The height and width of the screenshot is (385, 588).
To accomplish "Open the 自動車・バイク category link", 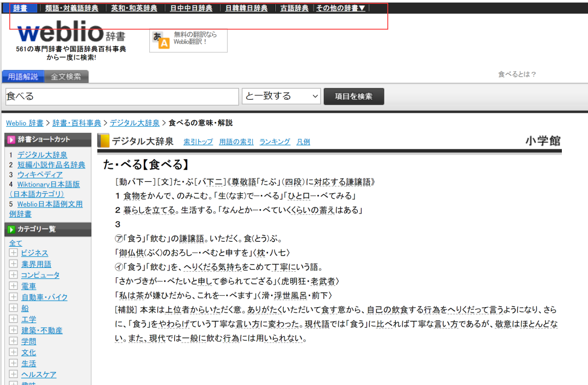I will pos(44,297).
